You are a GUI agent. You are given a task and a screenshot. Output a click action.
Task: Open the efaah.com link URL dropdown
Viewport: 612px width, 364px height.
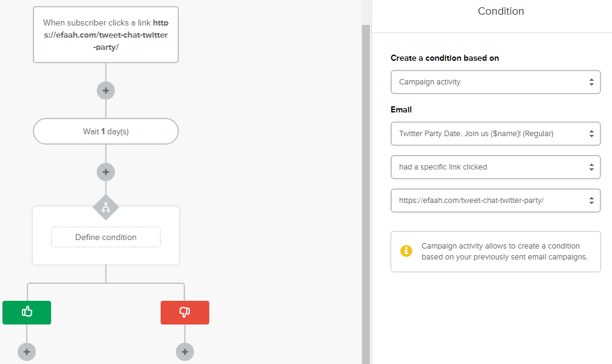pyautogui.click(x=495, y=201)
